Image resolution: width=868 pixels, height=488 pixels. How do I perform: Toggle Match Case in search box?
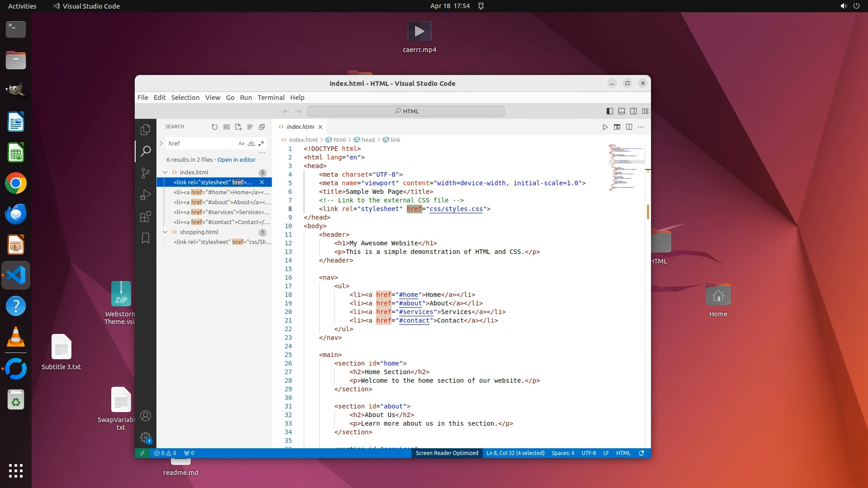click(x=241, y=143)
